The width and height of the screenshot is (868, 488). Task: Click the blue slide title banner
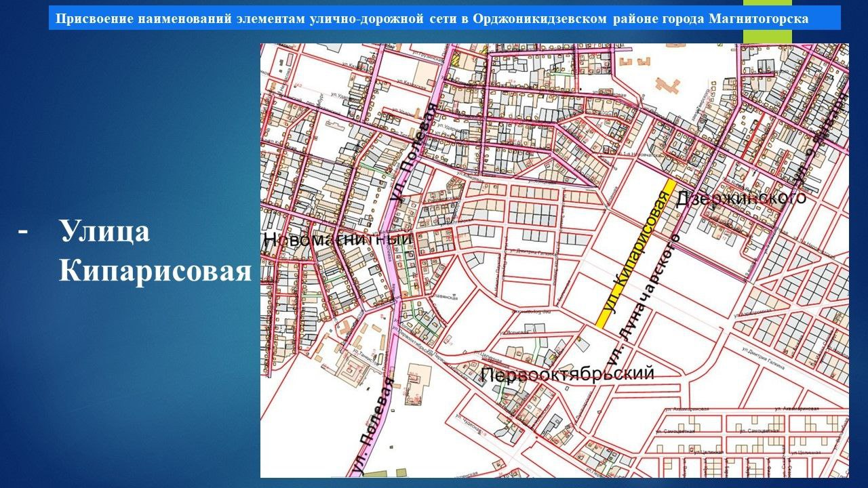coord(444,19)
